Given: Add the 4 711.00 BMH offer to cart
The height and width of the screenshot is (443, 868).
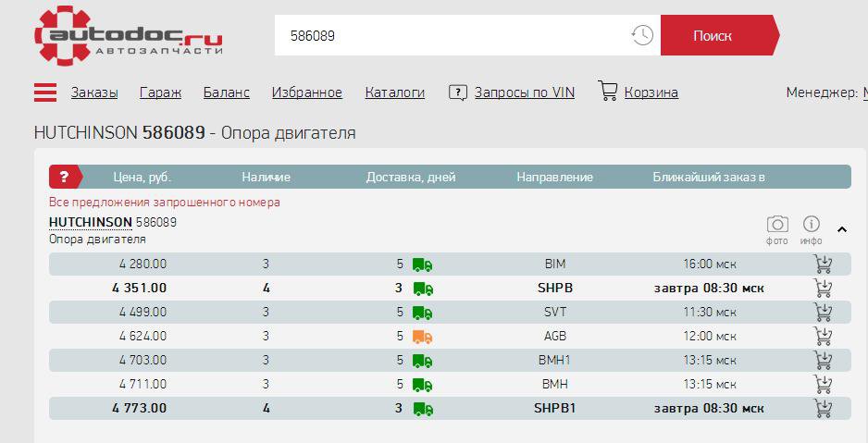Looking at the screenshot, I should (824, 385).
